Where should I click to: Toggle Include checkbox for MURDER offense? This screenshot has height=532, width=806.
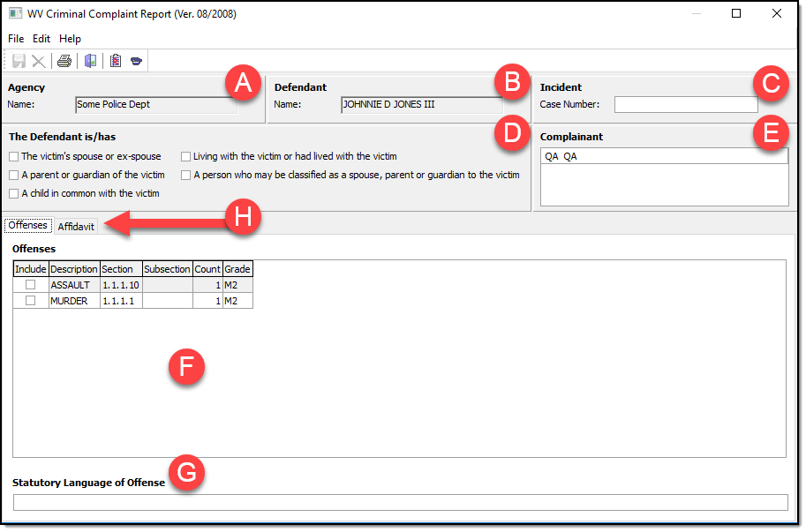pyautogui.click(x=31, y=301)
